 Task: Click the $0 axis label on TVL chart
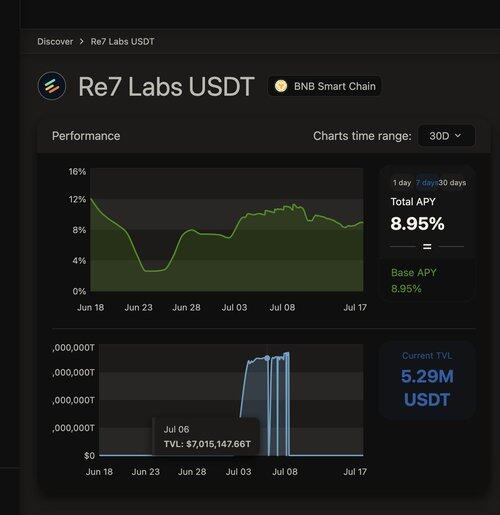tap(89, 455)
